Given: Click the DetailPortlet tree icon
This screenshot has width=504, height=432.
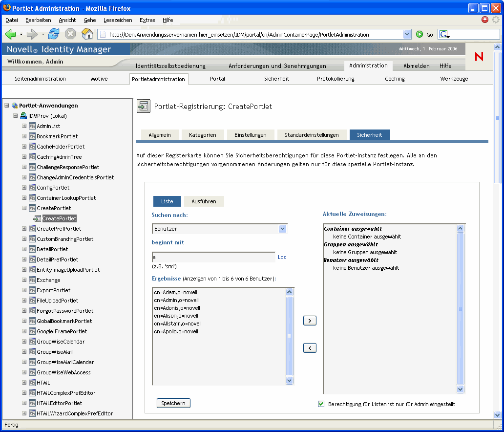Looking at the screenshot, I should coord(32,249).
